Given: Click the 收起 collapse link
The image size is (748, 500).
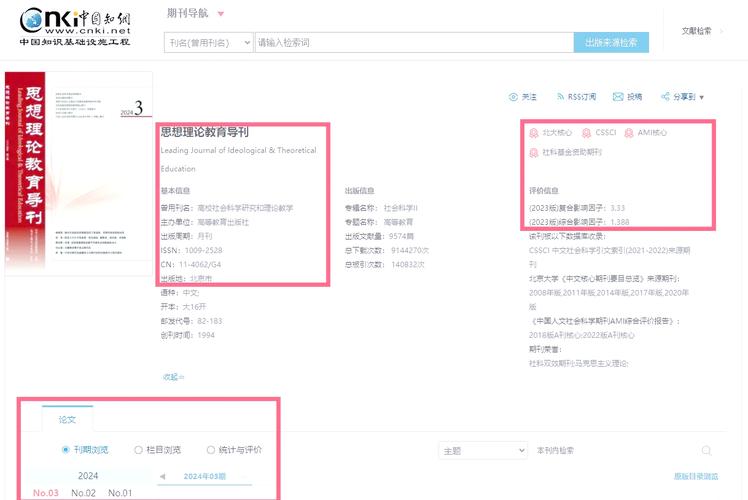Looking at the screenshot, I should [x=173, y=377].
